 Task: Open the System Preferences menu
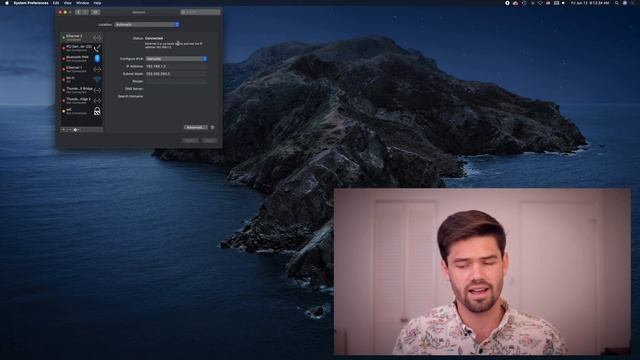pyautogui.click(x=31, y=3)
